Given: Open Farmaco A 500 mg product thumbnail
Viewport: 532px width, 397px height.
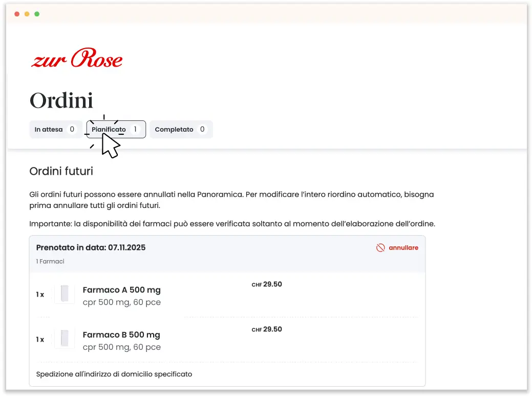Looking at the screenshot, I should click(65, 294).
